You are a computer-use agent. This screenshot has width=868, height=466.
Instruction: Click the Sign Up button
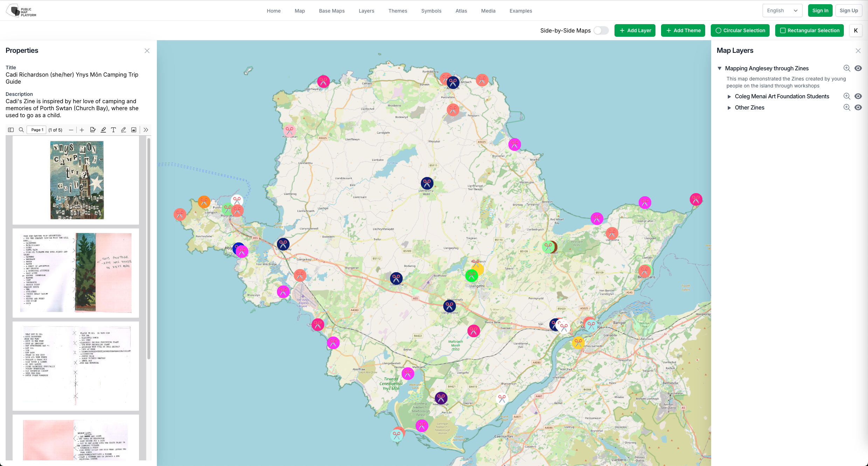[849, 10]
